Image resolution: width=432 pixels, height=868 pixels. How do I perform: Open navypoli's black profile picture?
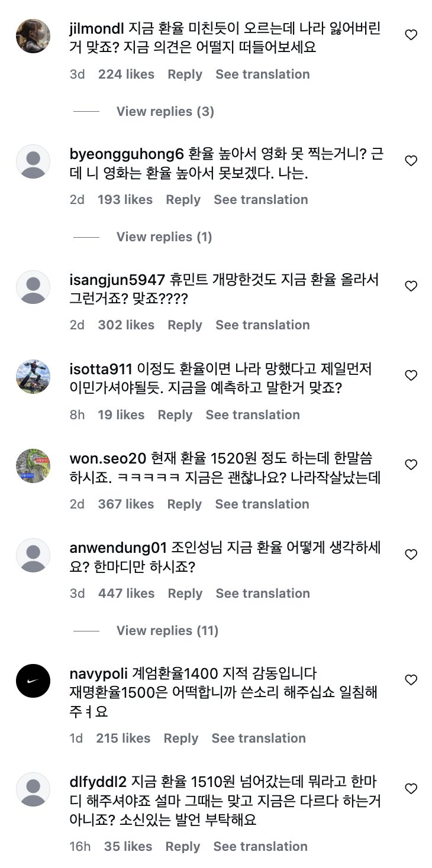(33, 680)
